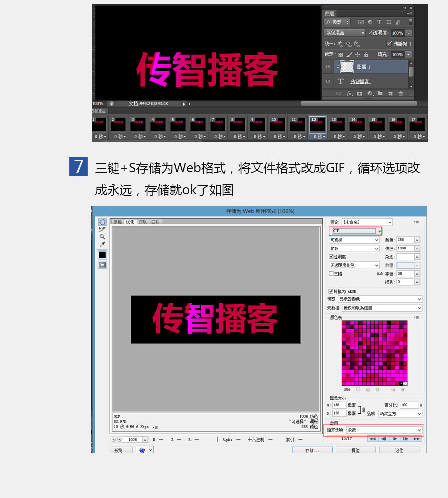Viewport: 448px width, 498px height.
Task: Open the 实色混合 blend mode dropdown
Action: (345, 33)
